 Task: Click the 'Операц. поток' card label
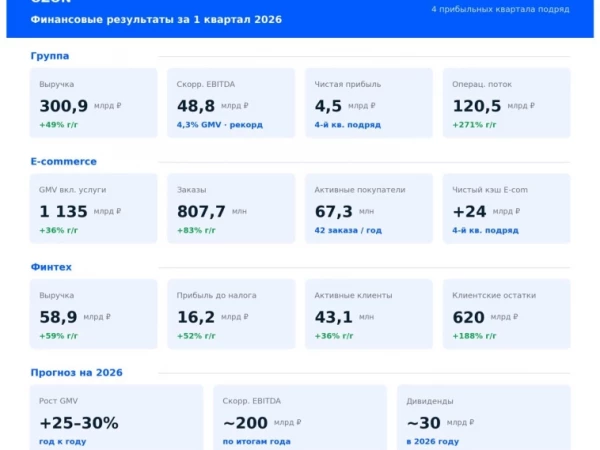(x=482, y=84)
